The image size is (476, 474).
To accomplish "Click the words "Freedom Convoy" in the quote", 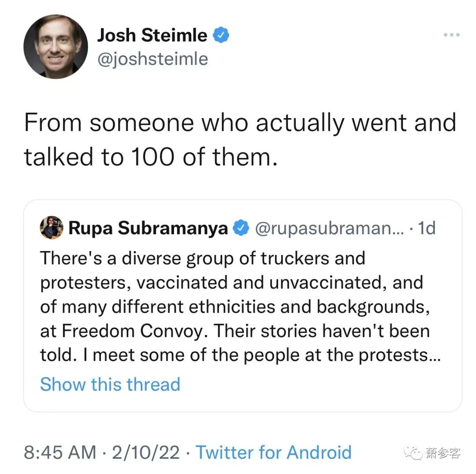I will pos(115,331).
